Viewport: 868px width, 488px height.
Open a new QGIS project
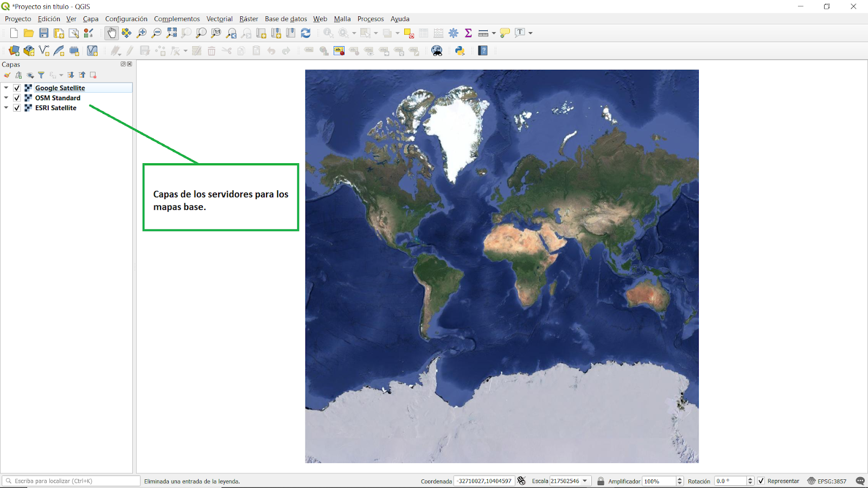13,33
